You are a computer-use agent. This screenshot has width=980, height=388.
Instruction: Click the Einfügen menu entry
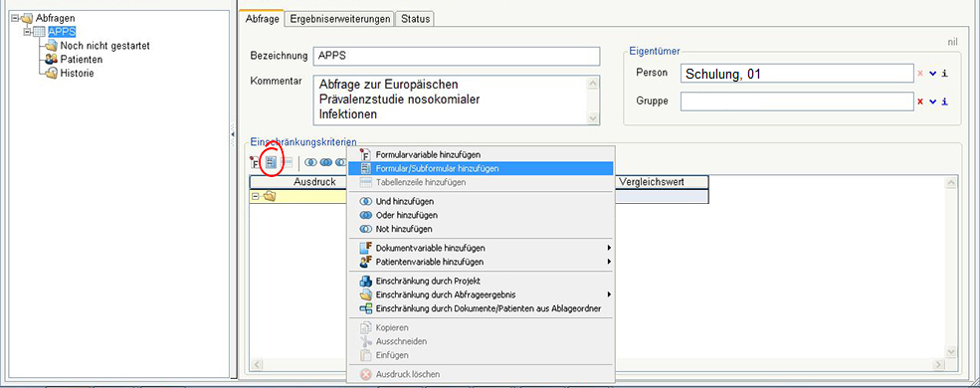[x=482, y=355]
